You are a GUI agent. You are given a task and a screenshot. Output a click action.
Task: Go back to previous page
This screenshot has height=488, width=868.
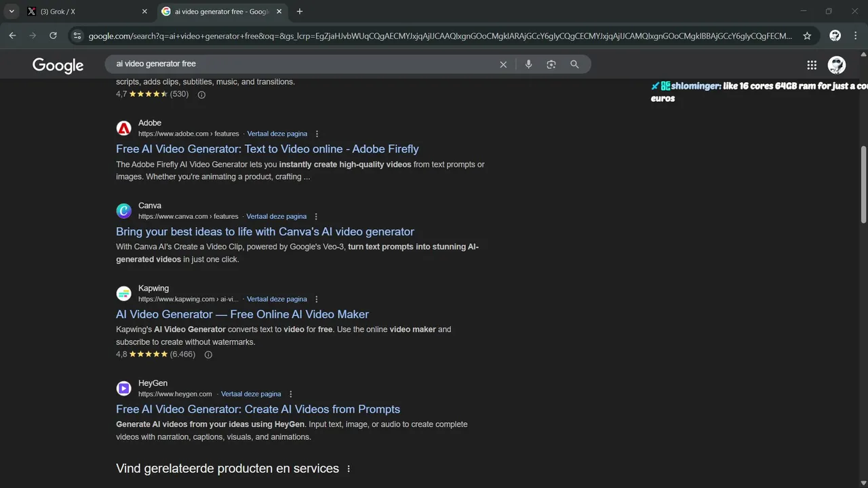[12, 36]
